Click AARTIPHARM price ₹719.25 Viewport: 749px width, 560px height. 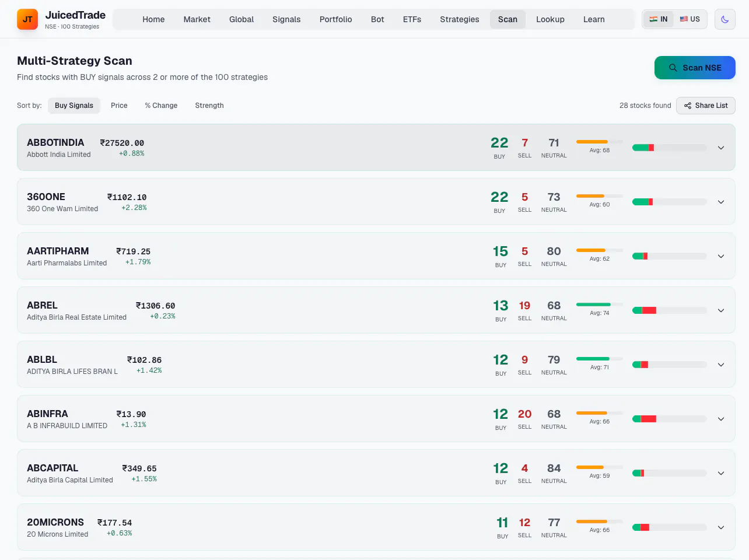134,251
